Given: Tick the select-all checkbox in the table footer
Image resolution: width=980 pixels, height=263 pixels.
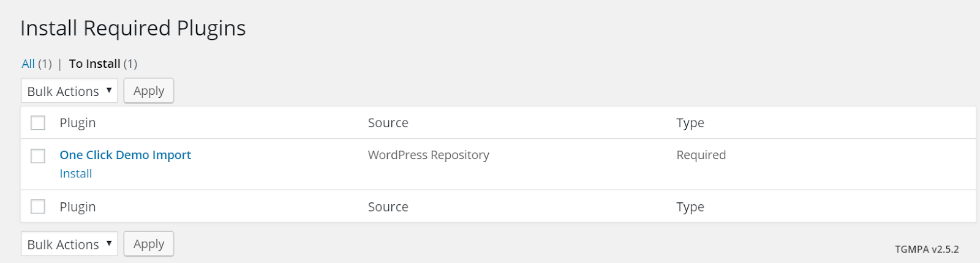Looking at the screenshot, I should pos(38,207).
